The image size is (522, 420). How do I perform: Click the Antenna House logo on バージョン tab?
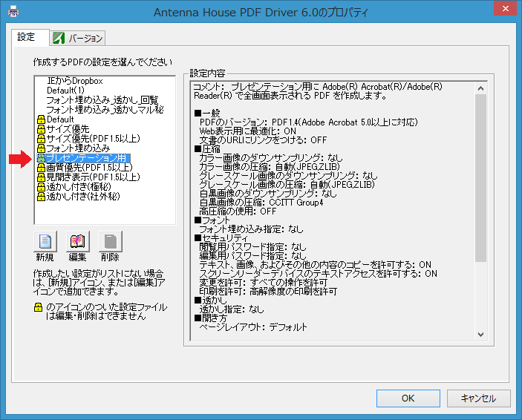tap(59, 38)
